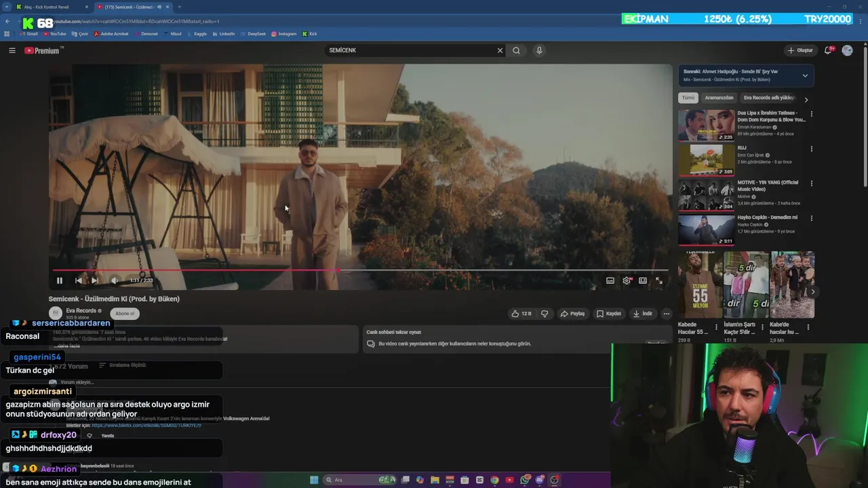This screenshot has width=868, height=488.
Task: Open the Instagram bookmark
Action: click(284, 33)
